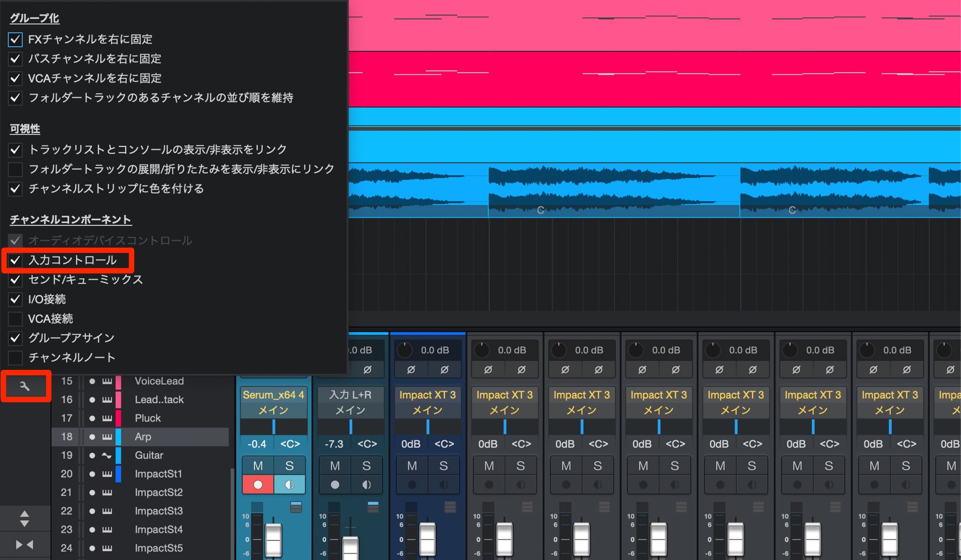Invert phase on the 入力 L+R channel
The height and width of the screenshot is (560, 961).
pyautogui.click(x=368, y=369)
